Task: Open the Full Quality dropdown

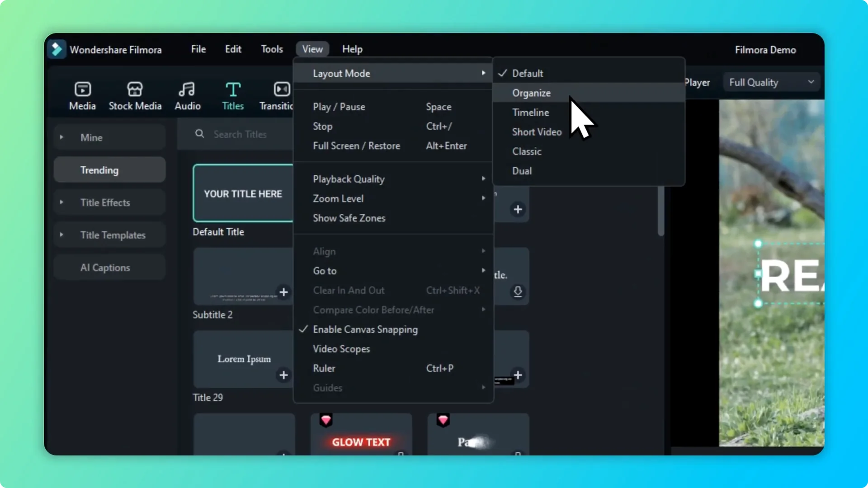Action: click(x=771, y=82)
